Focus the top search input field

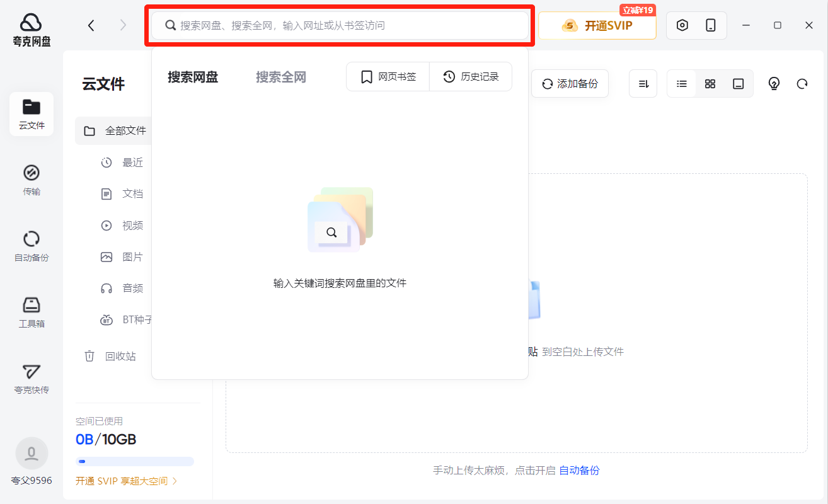pos(340,25)
